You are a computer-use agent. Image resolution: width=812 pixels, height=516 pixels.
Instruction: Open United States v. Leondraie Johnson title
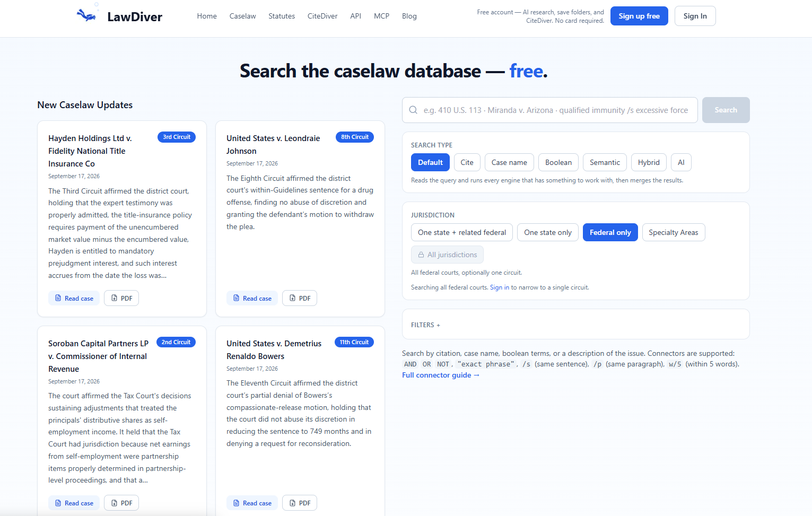(x=273, y=144)
